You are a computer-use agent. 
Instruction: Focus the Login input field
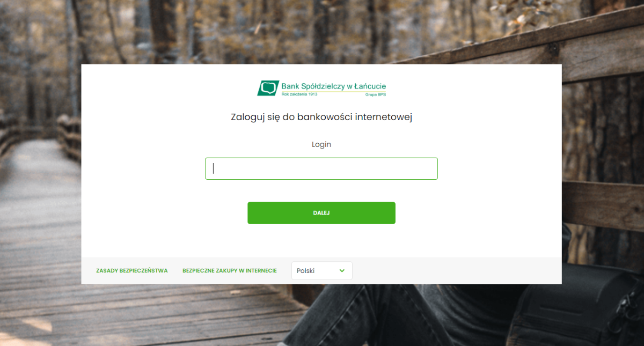[x=321, y=168]
